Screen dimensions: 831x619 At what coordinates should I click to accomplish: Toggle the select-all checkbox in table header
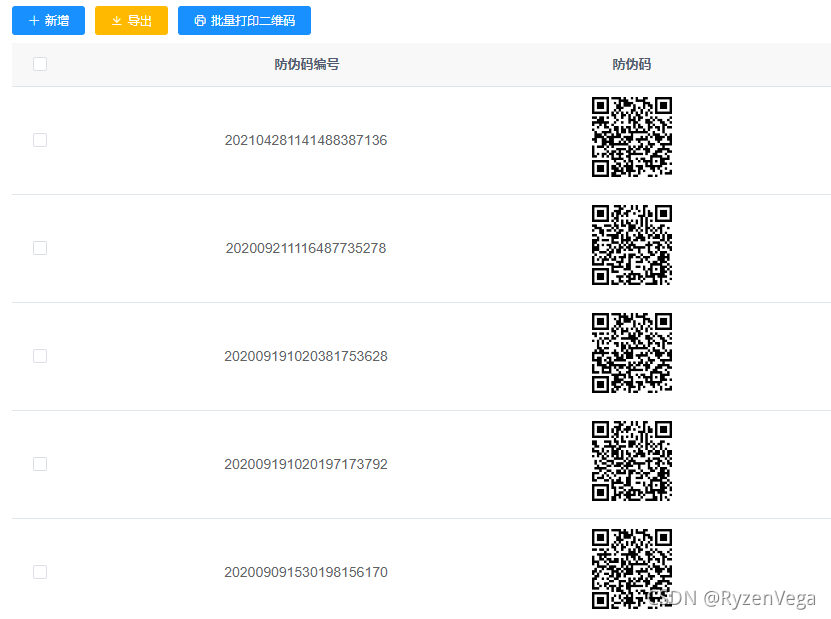pos(40,64)
